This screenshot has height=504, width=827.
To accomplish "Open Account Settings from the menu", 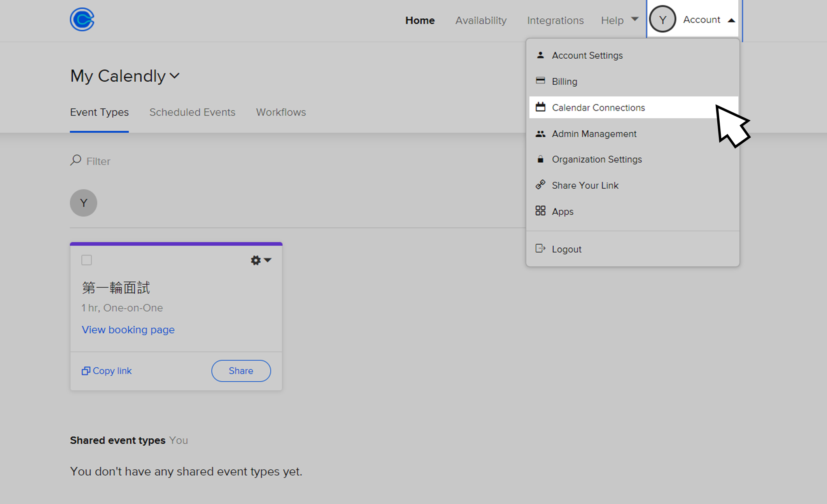I will (x=633, y=56).
